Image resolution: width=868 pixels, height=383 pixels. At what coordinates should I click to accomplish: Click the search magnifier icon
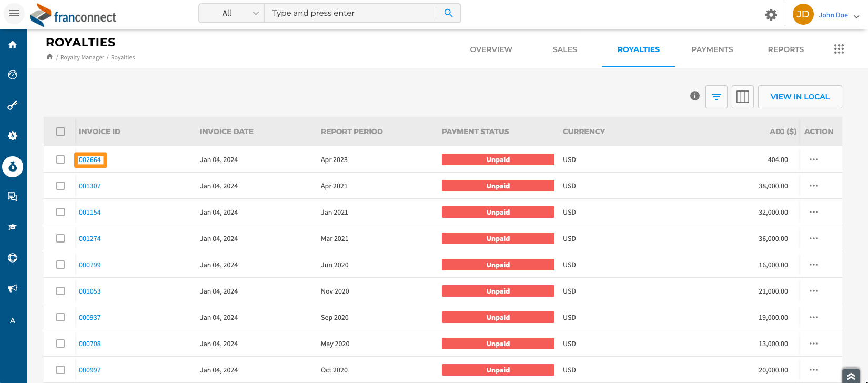point(448,13)
